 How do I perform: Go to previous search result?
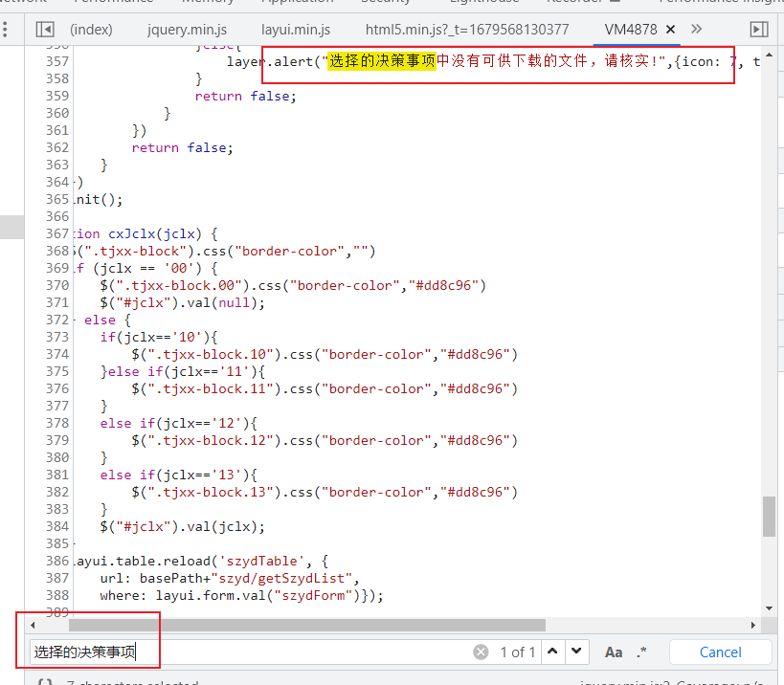point(552,652)
